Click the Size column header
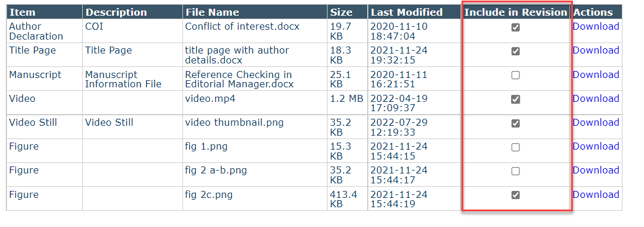Screen dimensions: 644x227 click(x=342, y=12)
